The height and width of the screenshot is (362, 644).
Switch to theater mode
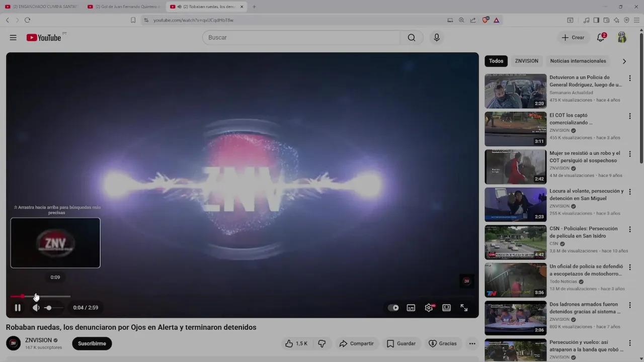tap(446, 308)
